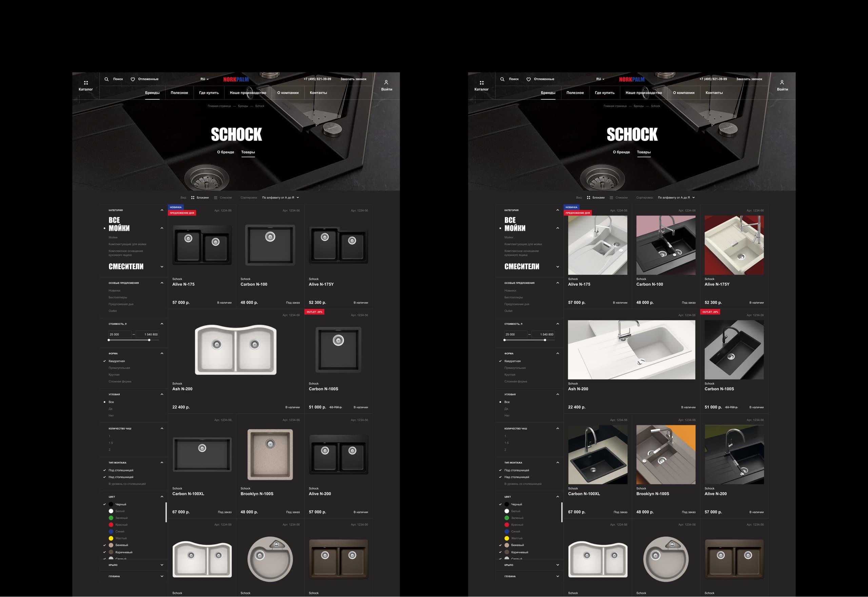Click the maximum price field 1 540 800 in right mockup

(543, 335)
